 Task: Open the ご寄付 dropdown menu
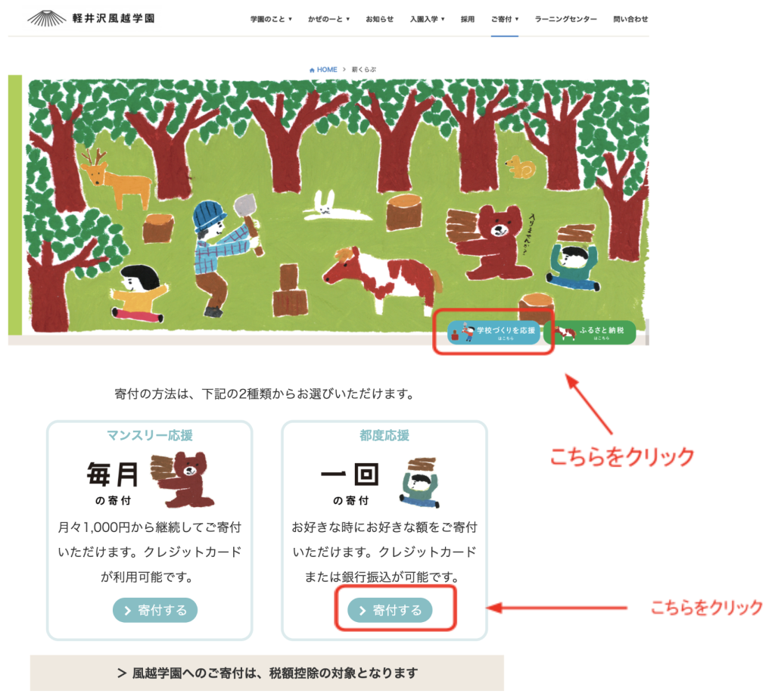tap(505, 19)
